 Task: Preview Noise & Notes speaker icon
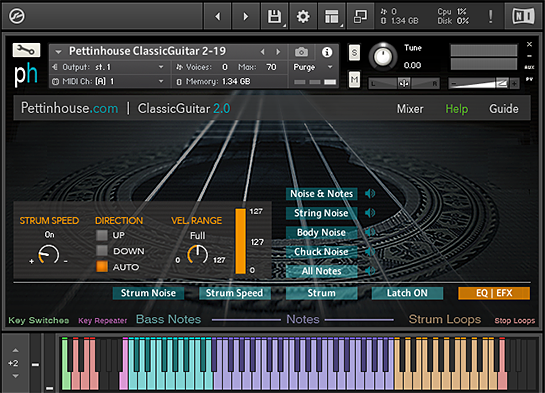(x=370, y=194)
